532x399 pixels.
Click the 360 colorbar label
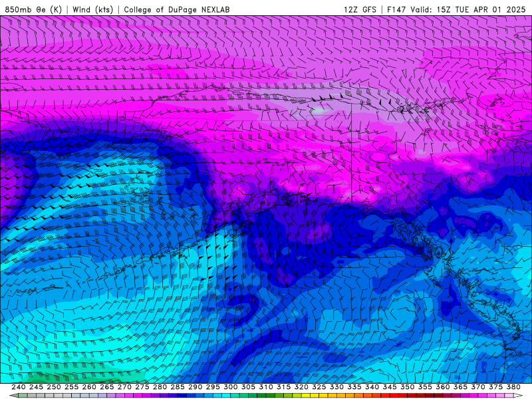442,387
